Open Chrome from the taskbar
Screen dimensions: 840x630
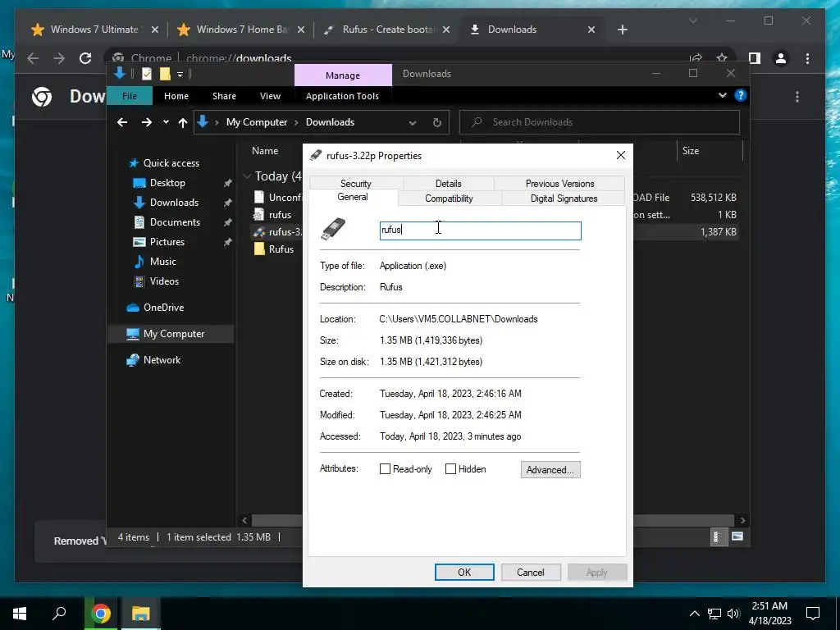[x=101, y=614]
